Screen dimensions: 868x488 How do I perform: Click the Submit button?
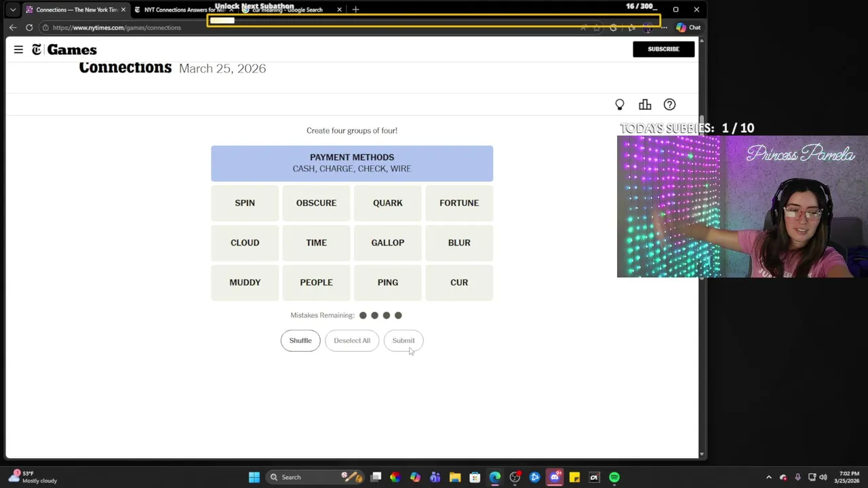coord(403,340)
